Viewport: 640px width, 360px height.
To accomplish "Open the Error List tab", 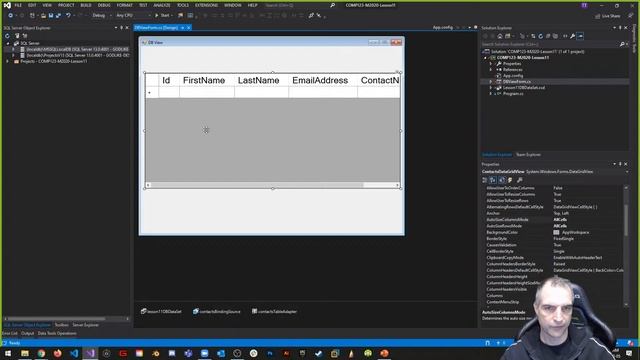I will (x=10, y=333).
